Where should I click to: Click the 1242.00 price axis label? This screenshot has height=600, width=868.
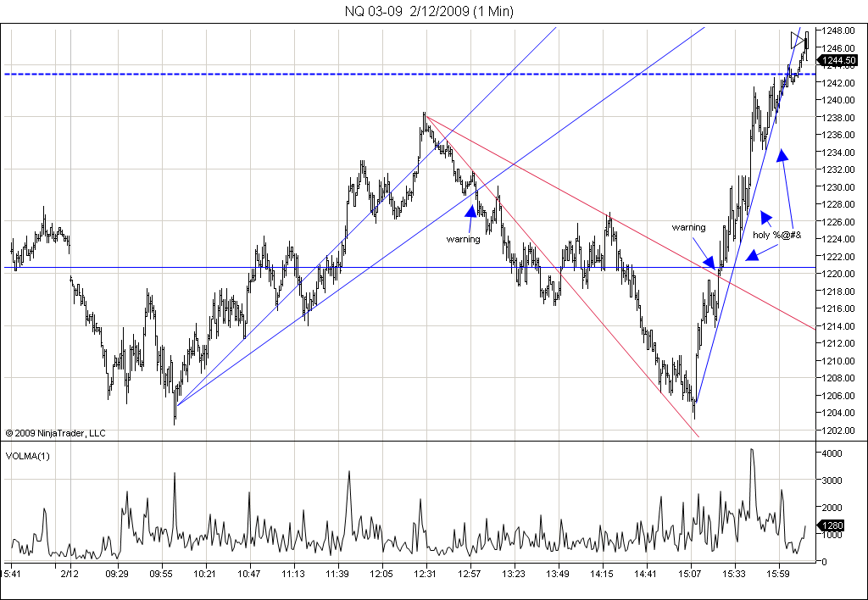(x=838, y=82)
